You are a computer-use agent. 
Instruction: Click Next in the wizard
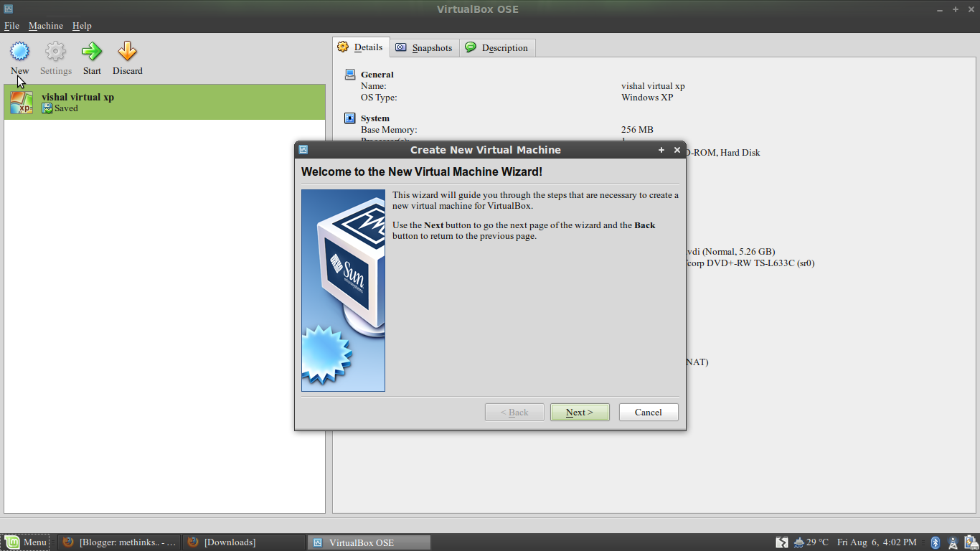point(580,413)
